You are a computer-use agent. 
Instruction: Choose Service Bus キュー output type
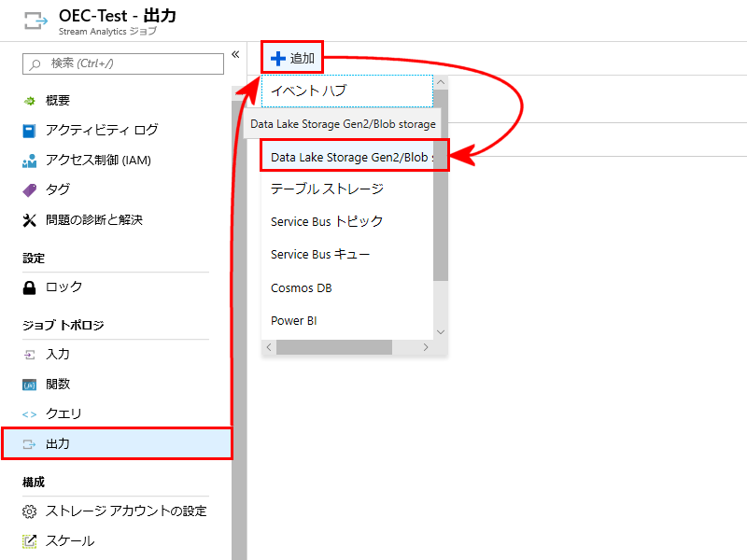point(347,255)
